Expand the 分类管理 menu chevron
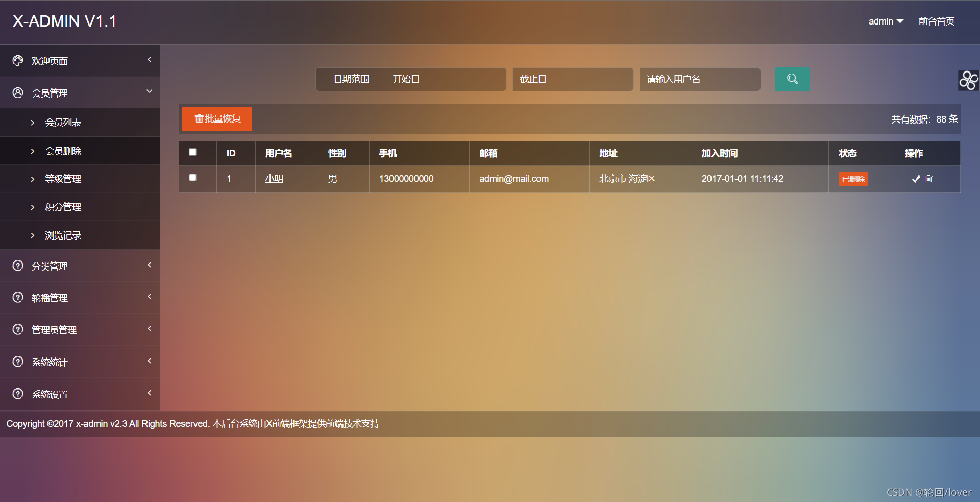This screenshot has height=502, width=980. point(150,265)
